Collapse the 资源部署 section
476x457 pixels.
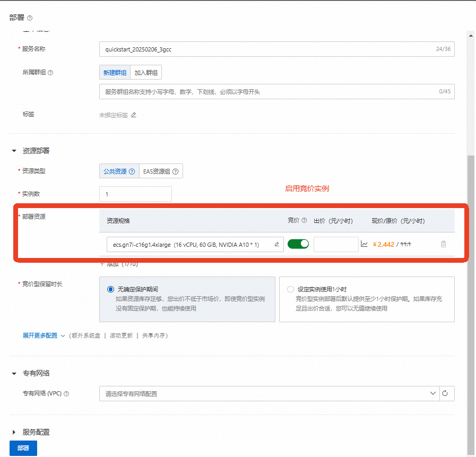coord(14,150)
